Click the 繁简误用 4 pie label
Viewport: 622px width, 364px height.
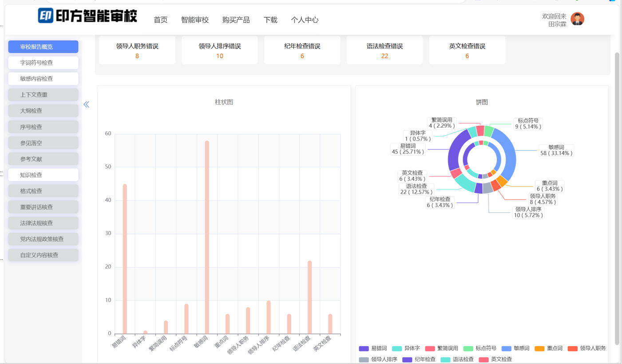442,123
